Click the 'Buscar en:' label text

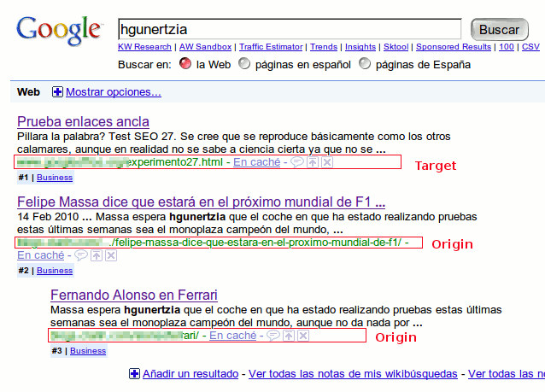tap(144, 65)
